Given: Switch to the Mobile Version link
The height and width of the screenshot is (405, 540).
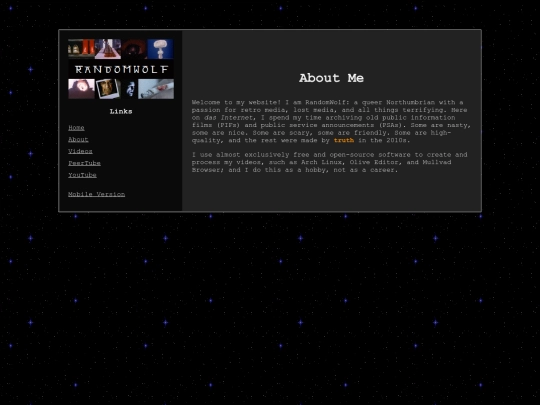Looking at the screenshot, I should (x=96, y=194).
